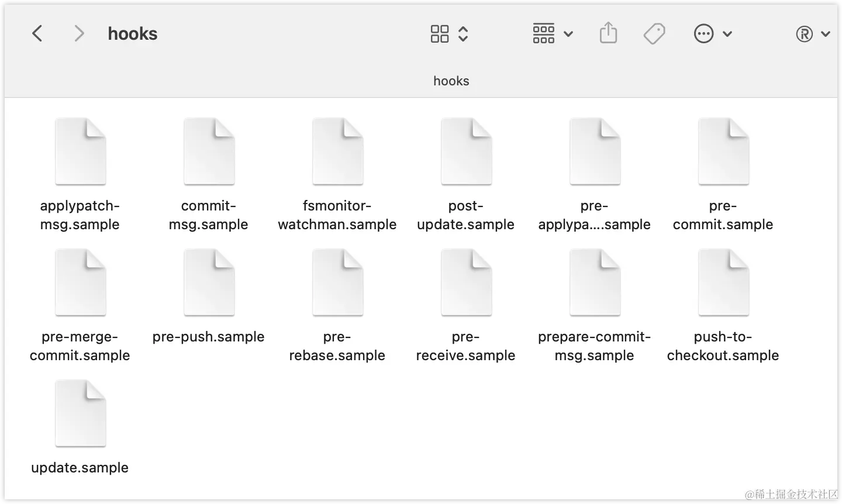Open the Tags toolbar icon
This screenshot has height=504, width=842.
[654, 34]
